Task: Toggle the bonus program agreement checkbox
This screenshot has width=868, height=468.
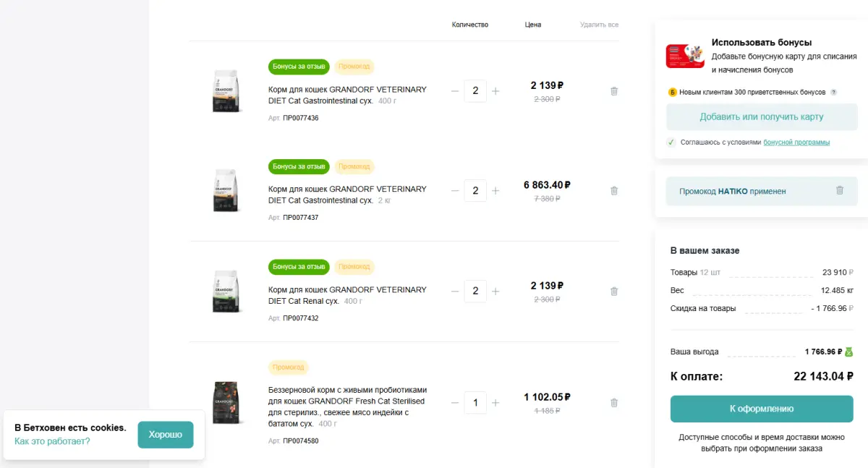Action: [671, 142]
